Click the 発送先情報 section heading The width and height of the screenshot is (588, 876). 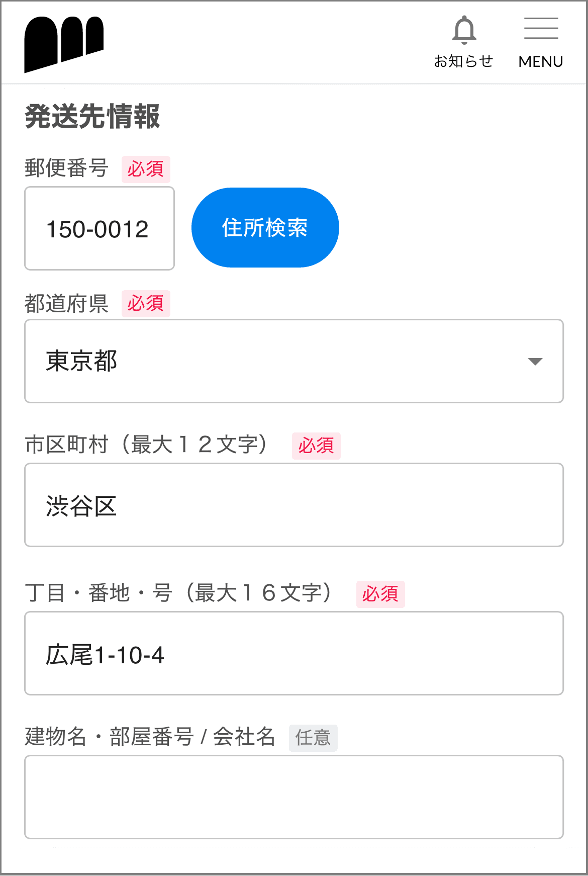click(x=92, y=117)
